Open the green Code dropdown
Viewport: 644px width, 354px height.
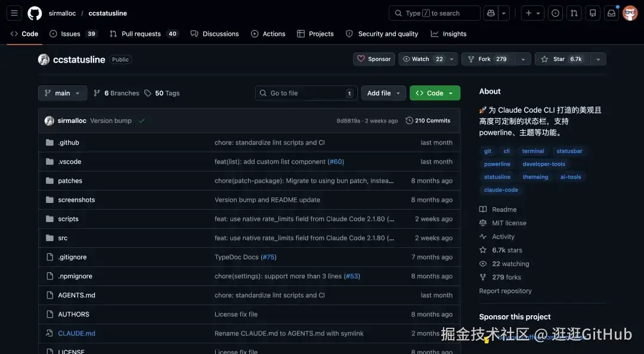tap(435, 93)
